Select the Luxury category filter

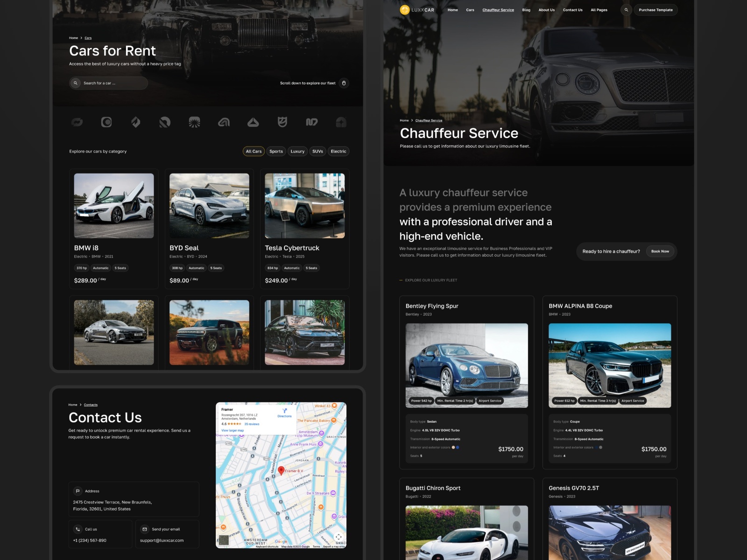pos(297,151)
